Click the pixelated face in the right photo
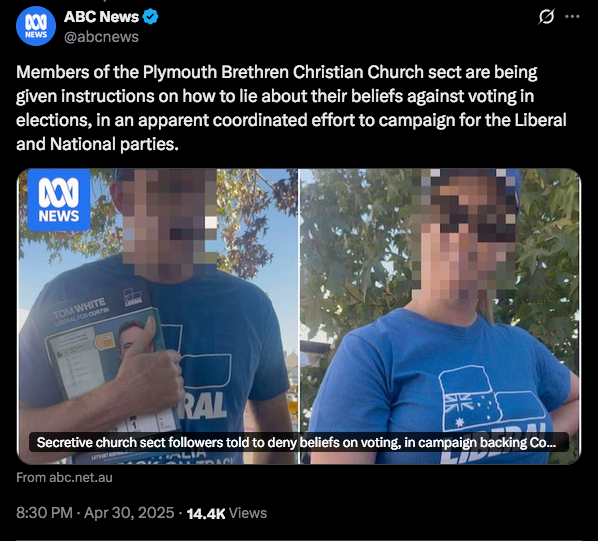598x541 pixels. point(465,234)
